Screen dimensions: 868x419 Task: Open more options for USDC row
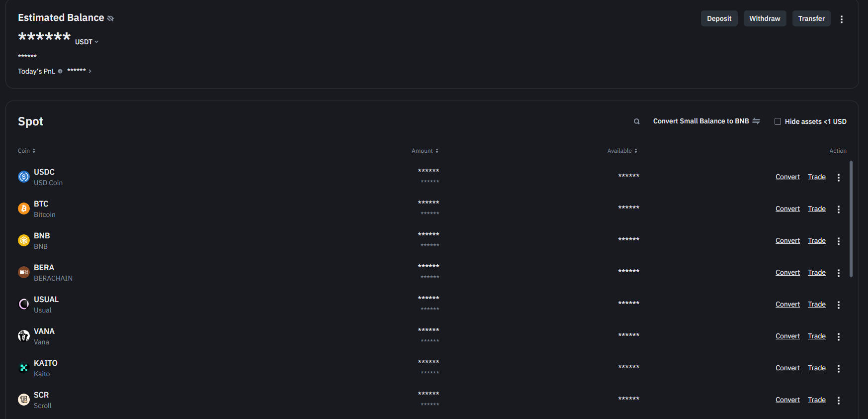(x=839, y=178)
